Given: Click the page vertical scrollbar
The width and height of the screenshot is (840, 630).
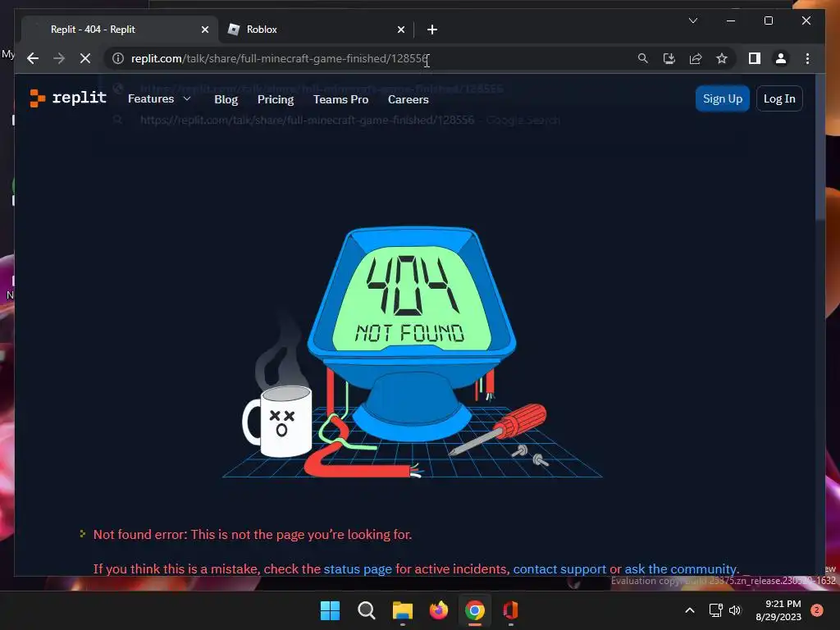Looking at the screenshot, I should coord(819,146).
